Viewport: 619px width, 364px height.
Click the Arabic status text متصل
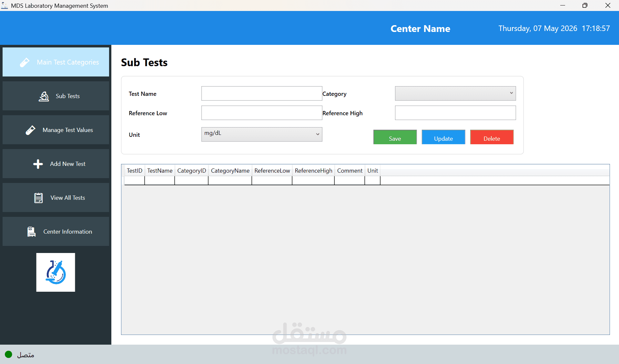click(26, 355)
